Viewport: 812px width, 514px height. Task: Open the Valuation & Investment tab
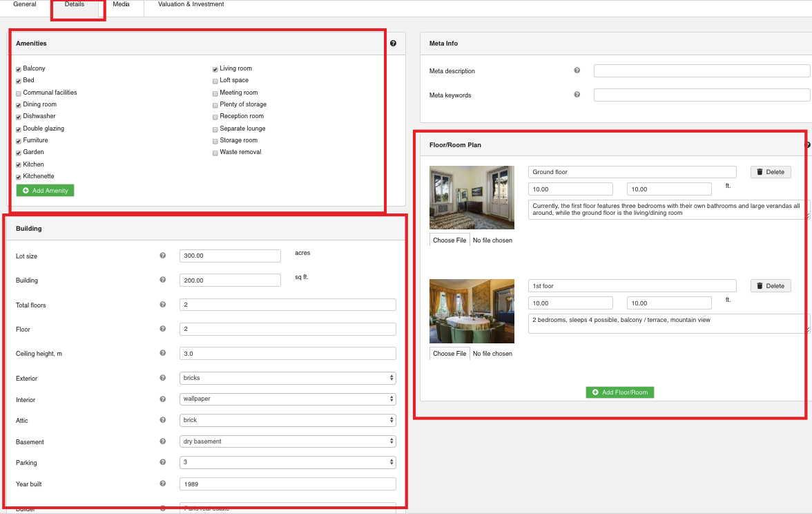coord(191,5)
